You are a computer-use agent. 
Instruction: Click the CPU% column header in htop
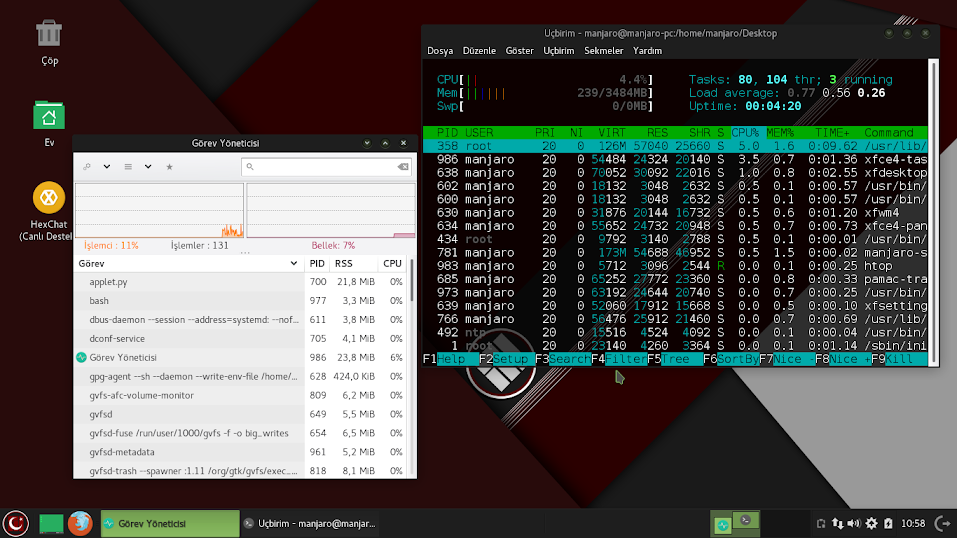[745, 133]
